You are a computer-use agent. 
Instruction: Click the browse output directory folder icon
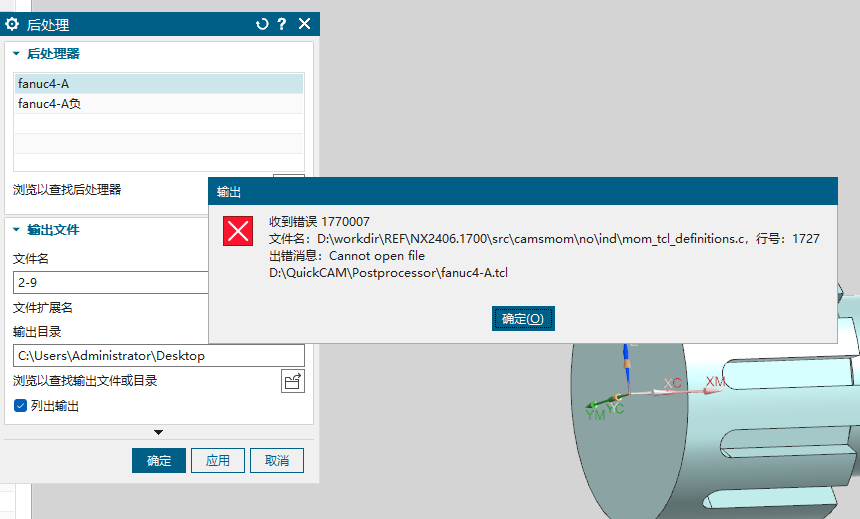(x=292, y=381)
